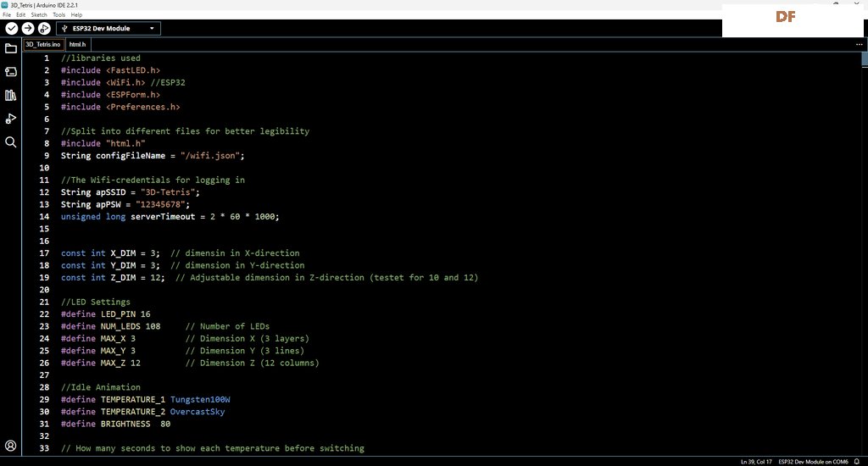Open the Search panel magnifier icon

[10, 142]
